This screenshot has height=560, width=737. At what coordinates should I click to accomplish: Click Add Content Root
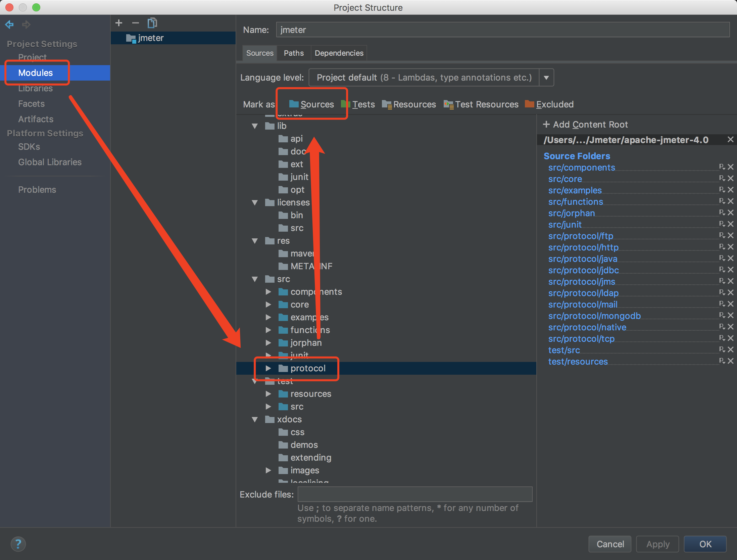click(x=585, y=125)
